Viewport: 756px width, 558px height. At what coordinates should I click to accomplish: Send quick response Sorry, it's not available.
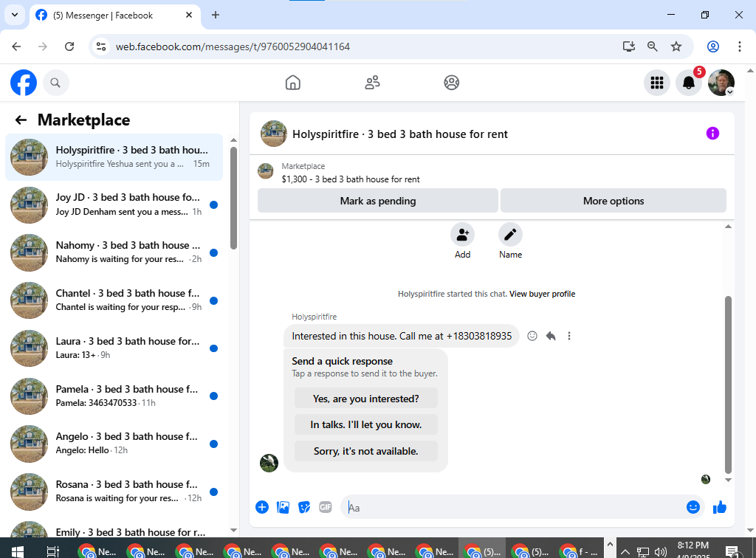pyautogui.click(x=366, y=451)
